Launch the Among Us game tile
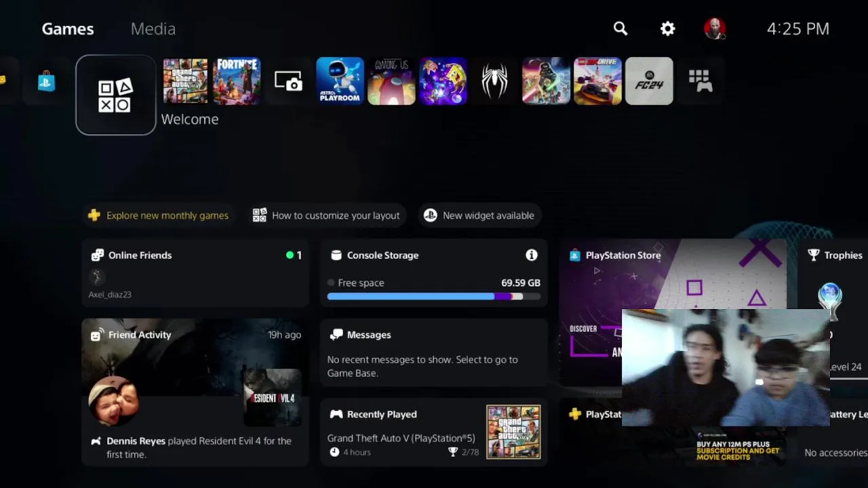 tap(391, 81)
